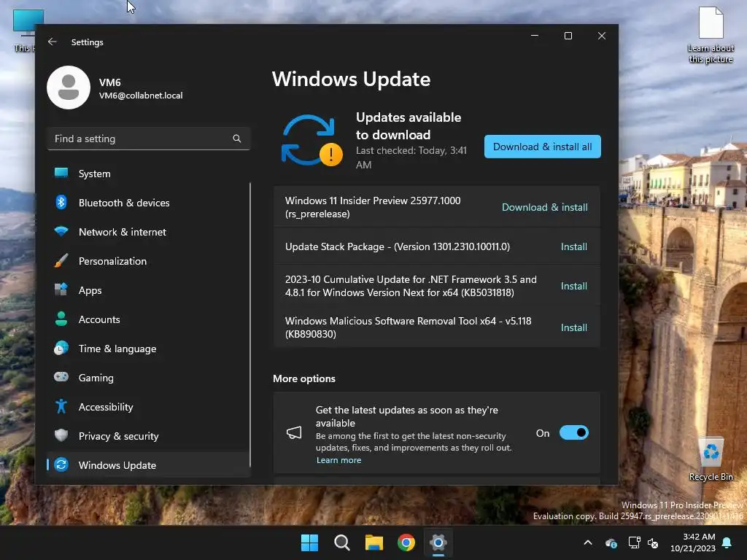Image resolution: width=747 pixels, height=560 pixels.
Task: Select Personalization in the sidebar
Action: pyautogui.click(x=148, y=261)
